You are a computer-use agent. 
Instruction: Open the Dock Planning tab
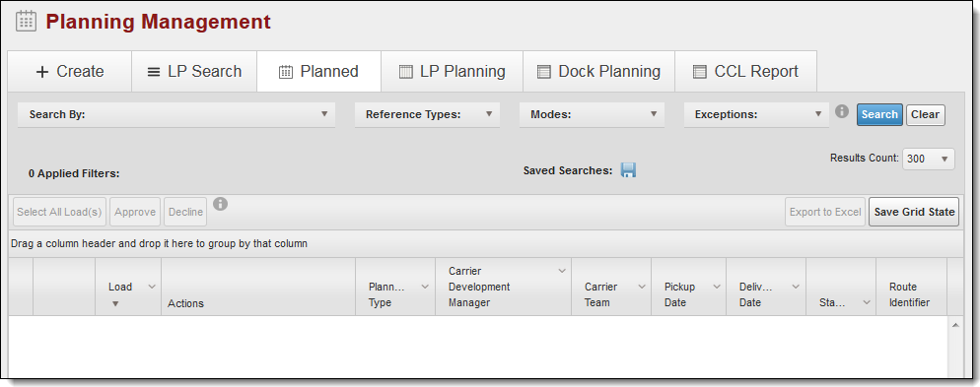point(598,72)
